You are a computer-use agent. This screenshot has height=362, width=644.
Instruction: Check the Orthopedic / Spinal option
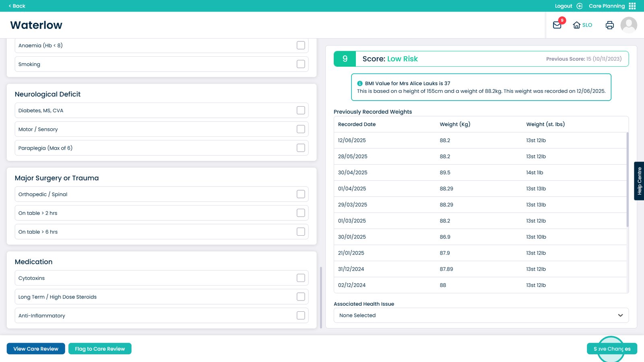pyautogui.click(x=301, y=194)
